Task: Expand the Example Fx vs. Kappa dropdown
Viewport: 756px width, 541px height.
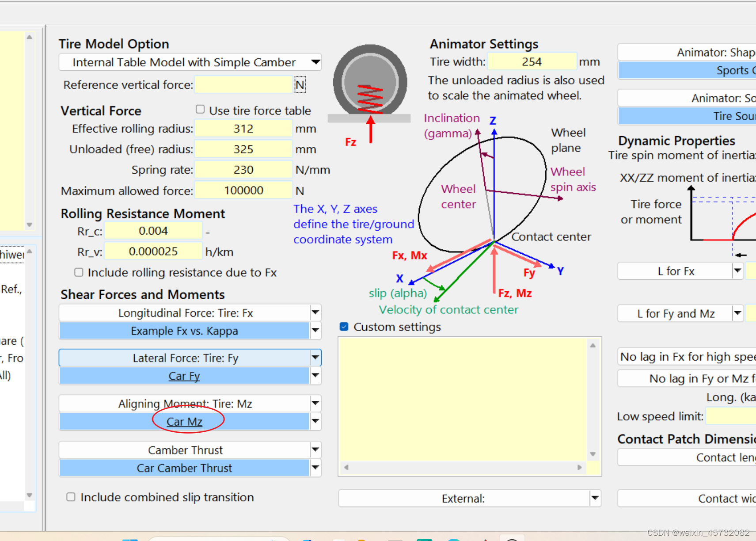Action: [x=315, y=331]
